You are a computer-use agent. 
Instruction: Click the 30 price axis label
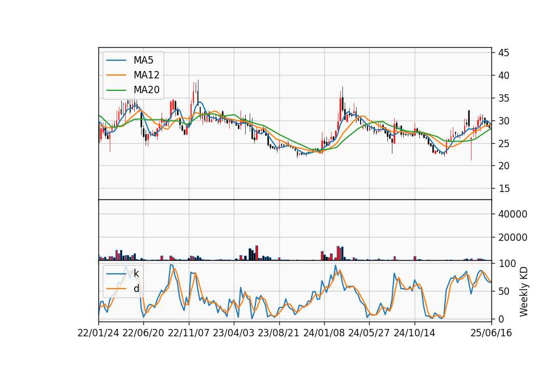coord(503,121)
